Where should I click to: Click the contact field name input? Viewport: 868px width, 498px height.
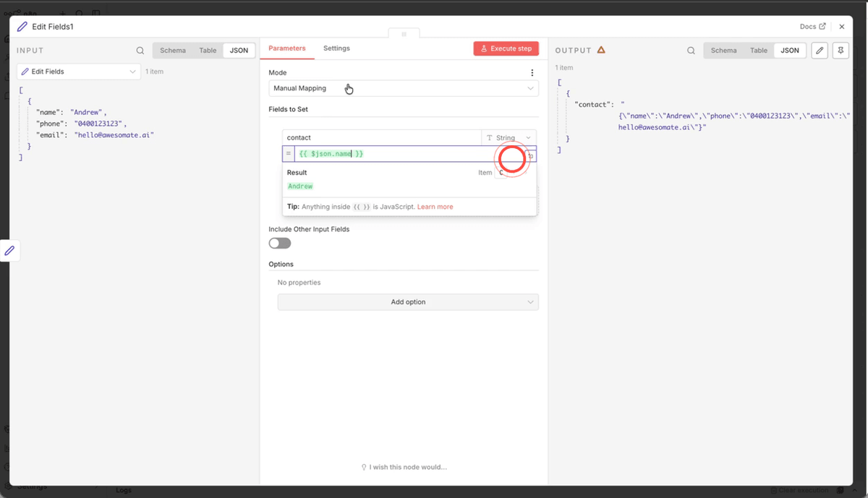pyautogui.click(x=382, y=137)
